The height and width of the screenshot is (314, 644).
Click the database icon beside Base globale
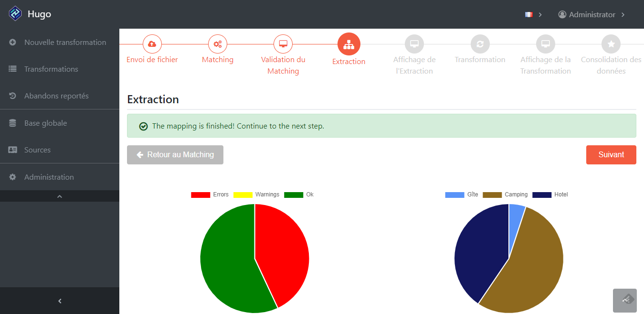13,123
